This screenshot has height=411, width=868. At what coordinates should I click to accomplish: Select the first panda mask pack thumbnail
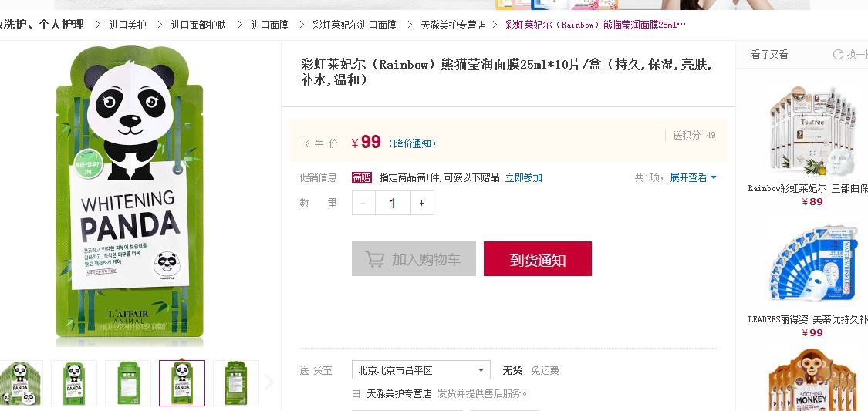coord(21,382)
